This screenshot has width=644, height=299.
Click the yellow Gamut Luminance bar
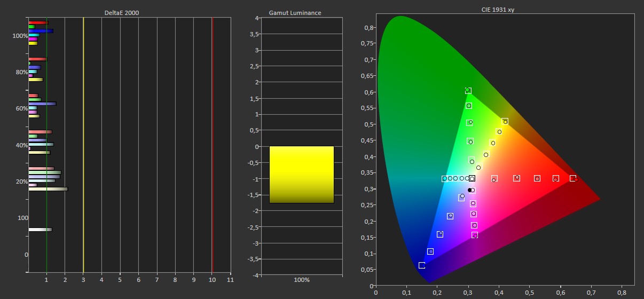coord(301,175)
